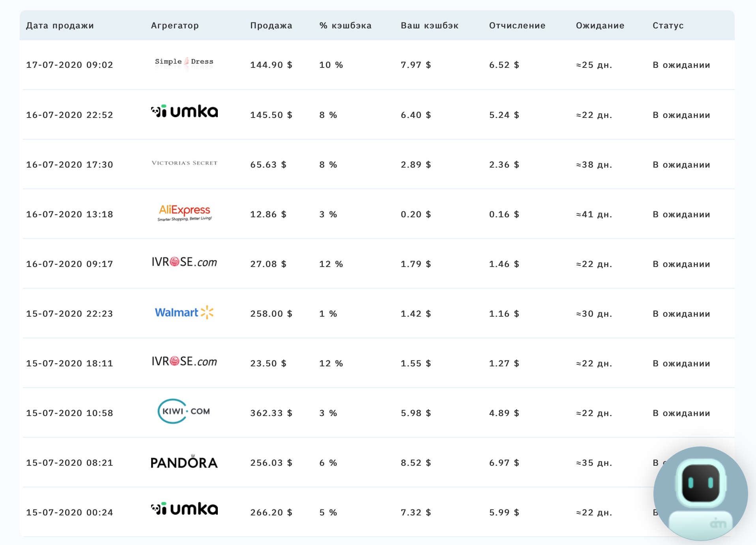
Task: Click the "Статус" column header
Action: (x=668, y=26)
